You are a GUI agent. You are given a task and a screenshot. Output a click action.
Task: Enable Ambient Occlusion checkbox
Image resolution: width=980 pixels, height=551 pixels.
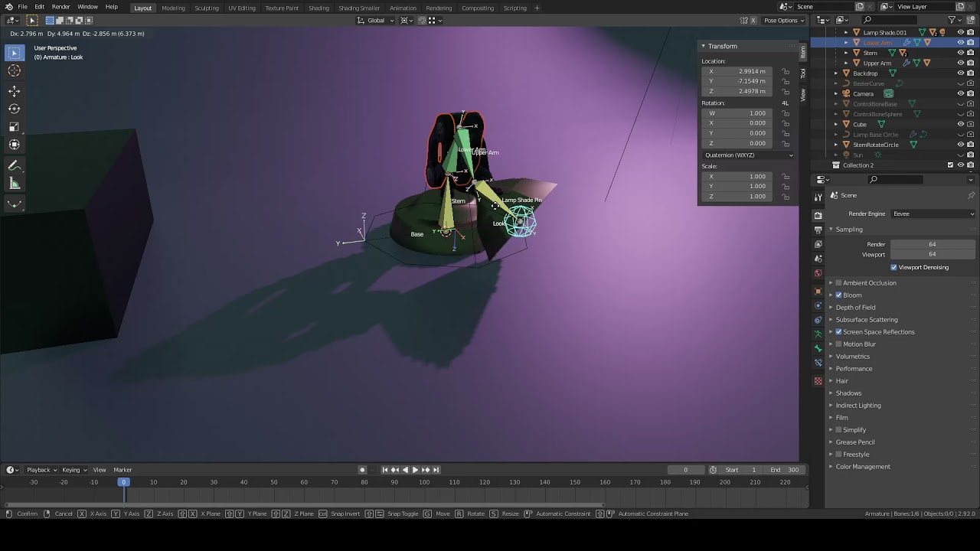point(838,283)
